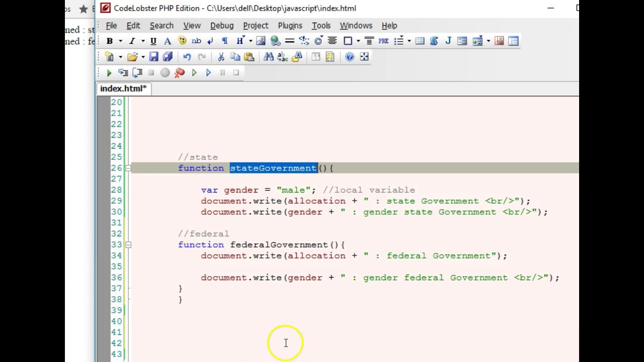Viewport: 644px width, 362px height.
Task: Insert a table with the grid icon
Action: [x=420, y=41]
